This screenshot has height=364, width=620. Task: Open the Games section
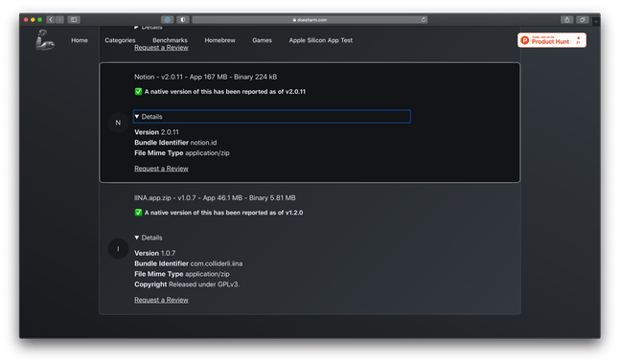click(x=262, y=40)
